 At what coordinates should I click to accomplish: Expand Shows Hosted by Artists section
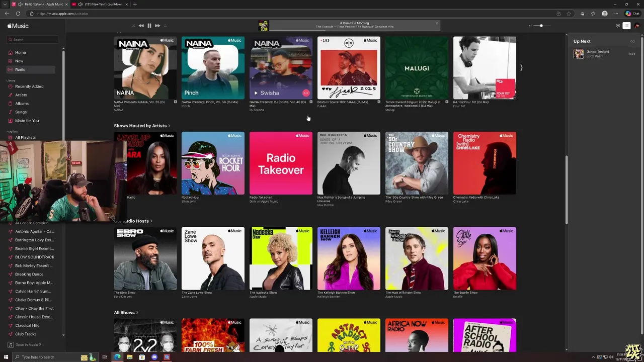point(142,126)
